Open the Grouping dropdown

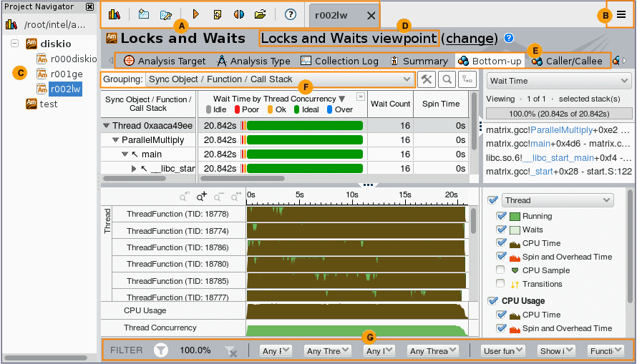(x=280, y=79)
